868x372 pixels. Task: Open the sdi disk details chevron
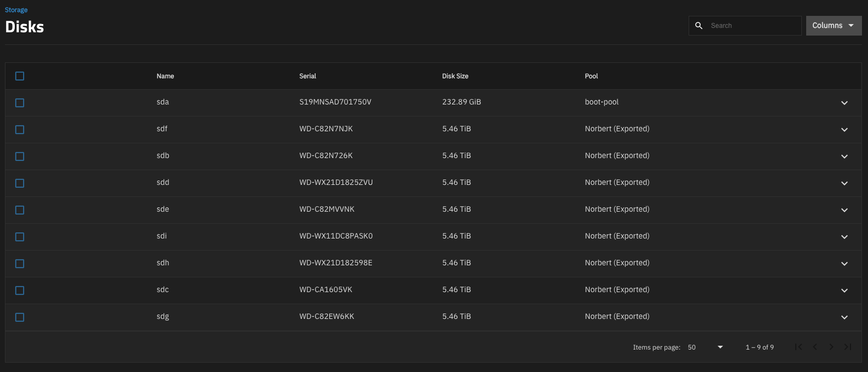pos(844,237)
